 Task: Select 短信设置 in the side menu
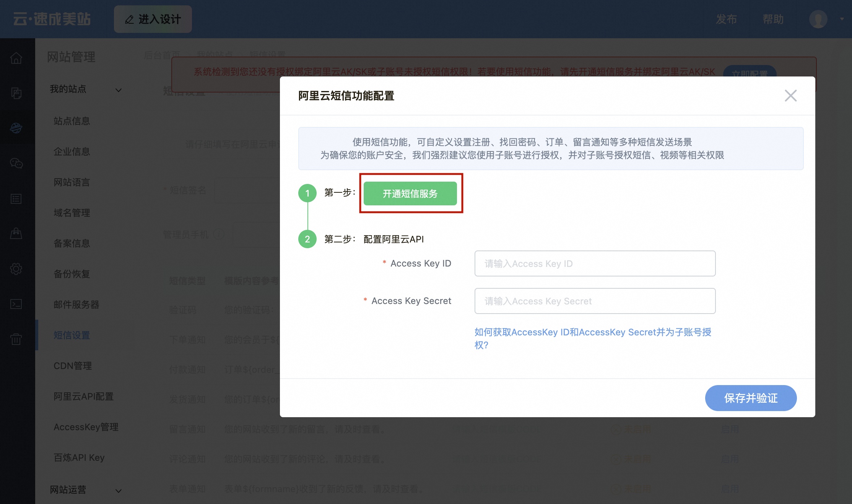coord(72,335)
